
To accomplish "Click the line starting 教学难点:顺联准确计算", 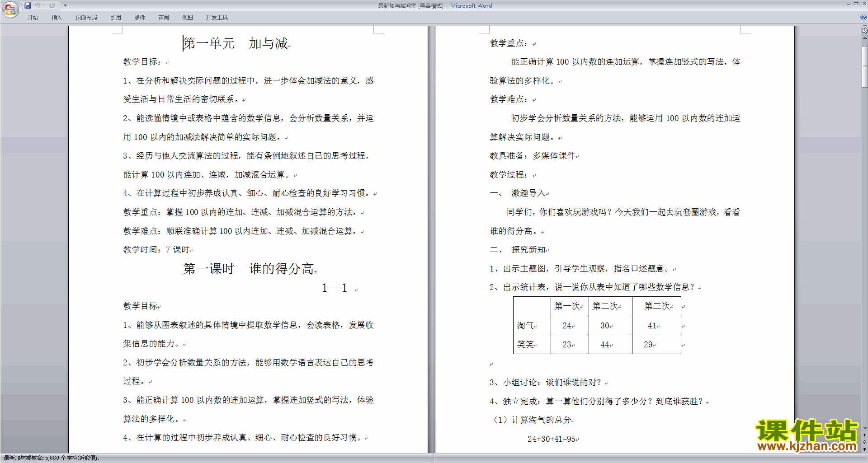I will click(242, 231).
